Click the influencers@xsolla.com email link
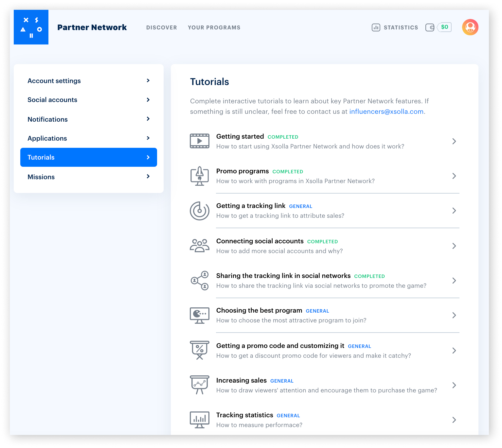This screenshot has height=448, width=502. click(x=386, y=112)
